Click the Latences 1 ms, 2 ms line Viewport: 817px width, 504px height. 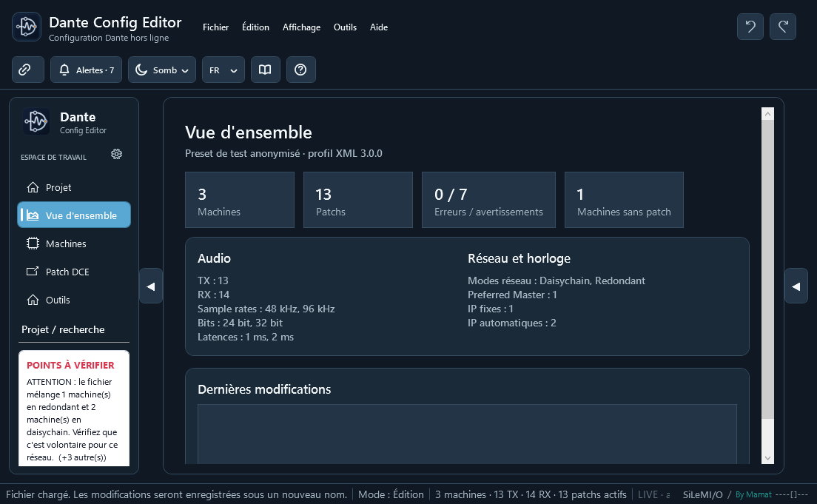point(246,337)
